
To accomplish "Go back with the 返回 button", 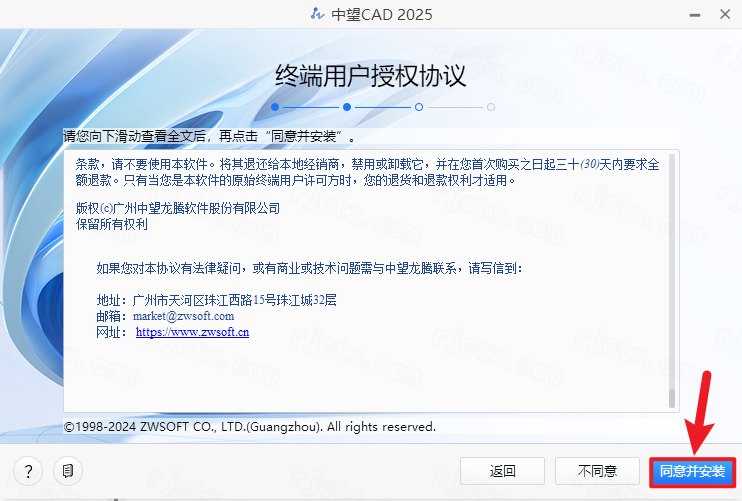I will tap(502, 470).
